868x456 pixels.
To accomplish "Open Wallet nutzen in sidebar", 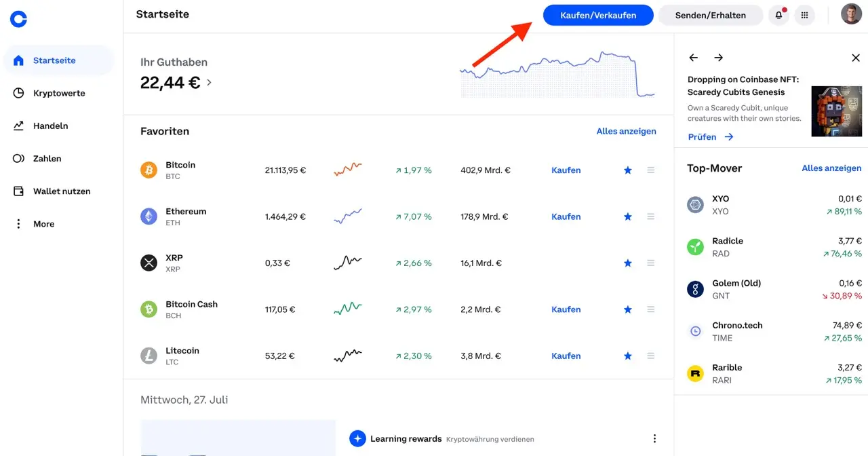I will pos(58,191).
